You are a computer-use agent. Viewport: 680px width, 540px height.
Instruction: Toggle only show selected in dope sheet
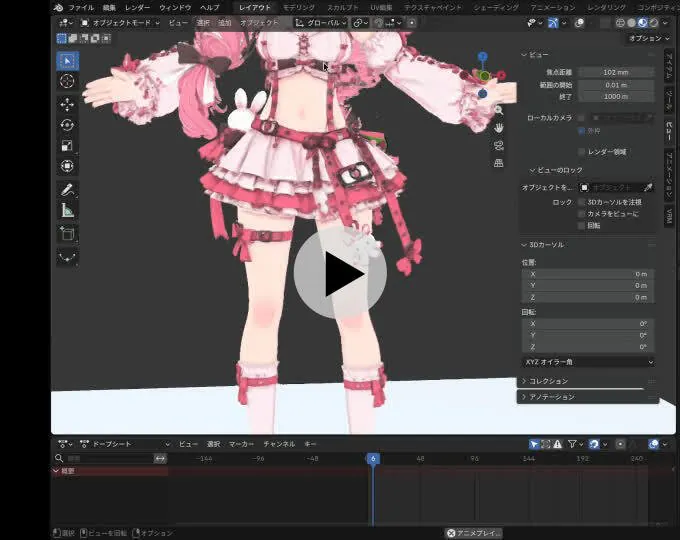(534, 444)
